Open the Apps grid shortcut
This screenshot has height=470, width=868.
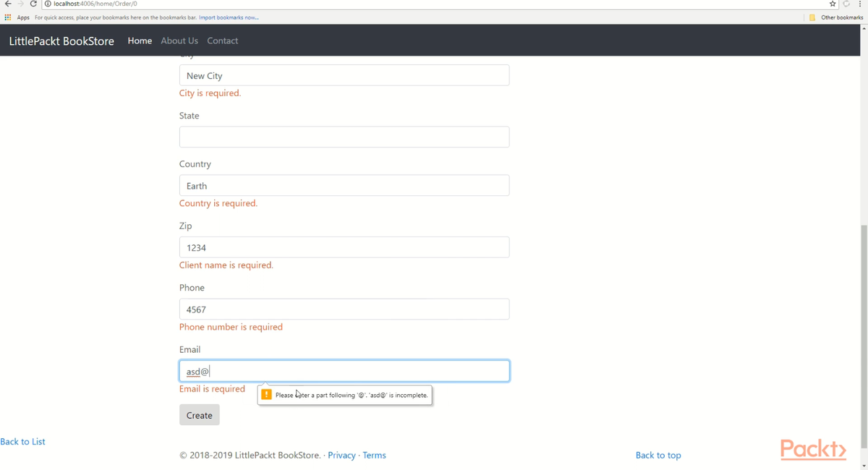click(8, 17)
